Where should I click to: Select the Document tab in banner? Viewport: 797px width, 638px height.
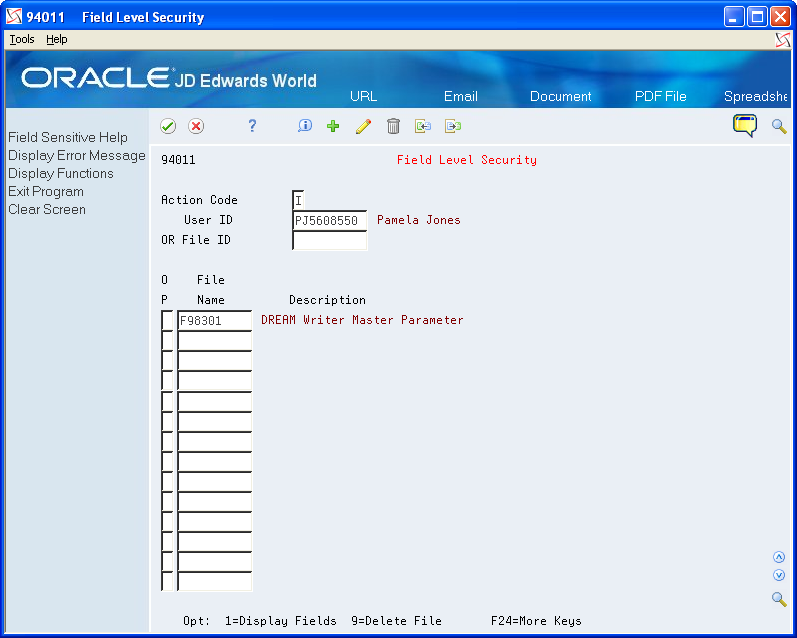click(x=560, y=96)
